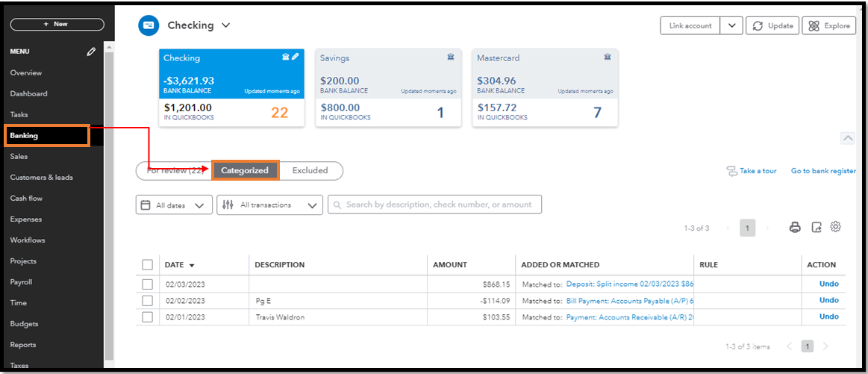
Task: Open Payroll in the left menu
Action: (21, 282)
